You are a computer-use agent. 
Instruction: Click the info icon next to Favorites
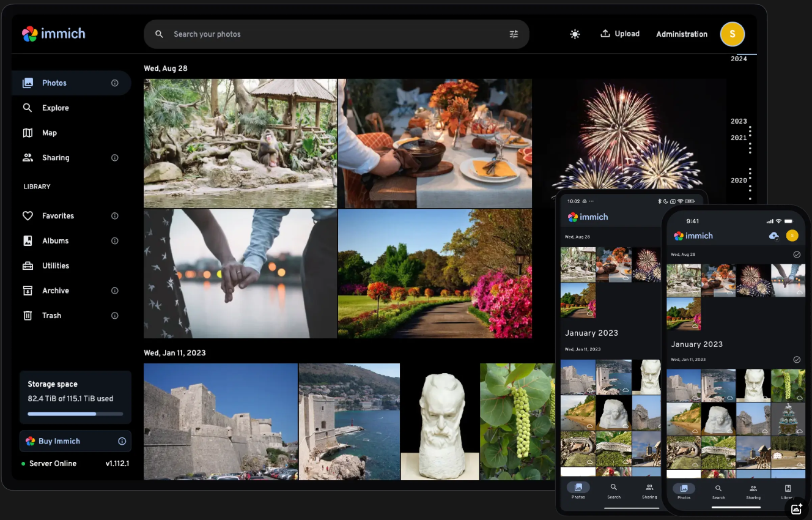point(115,216)
